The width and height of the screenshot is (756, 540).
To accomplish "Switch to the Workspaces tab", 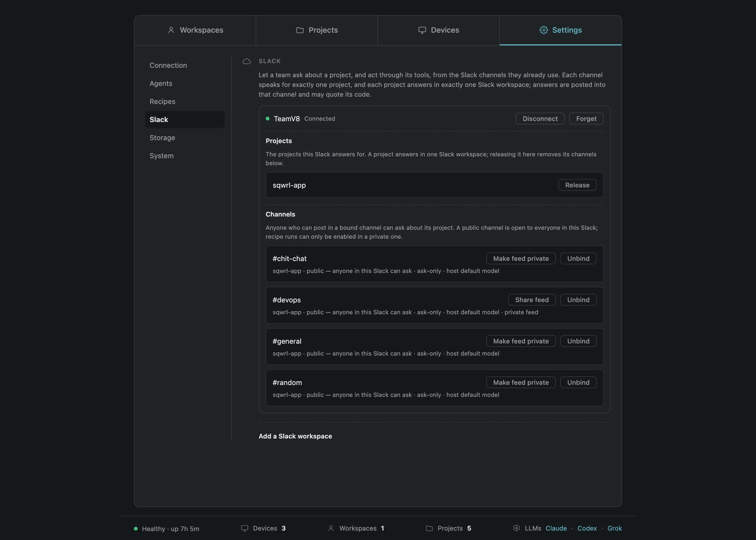I will [x=195, y=30].
